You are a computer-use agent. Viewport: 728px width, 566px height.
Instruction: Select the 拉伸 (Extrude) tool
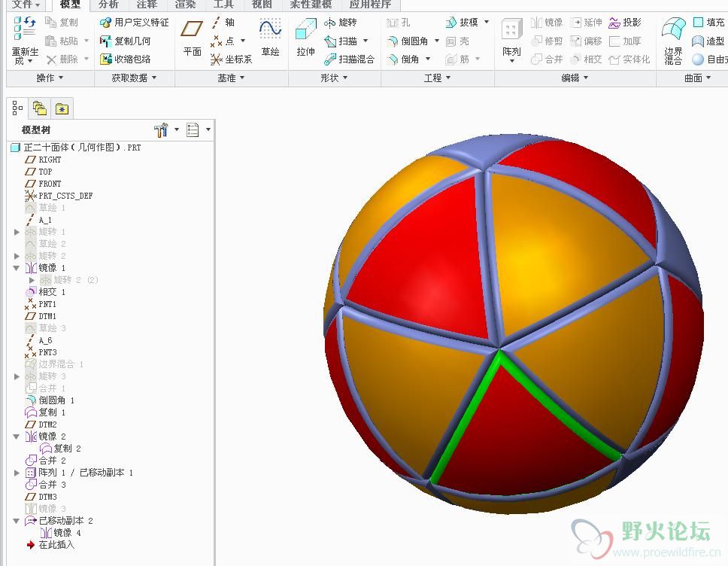pos(305,37)
